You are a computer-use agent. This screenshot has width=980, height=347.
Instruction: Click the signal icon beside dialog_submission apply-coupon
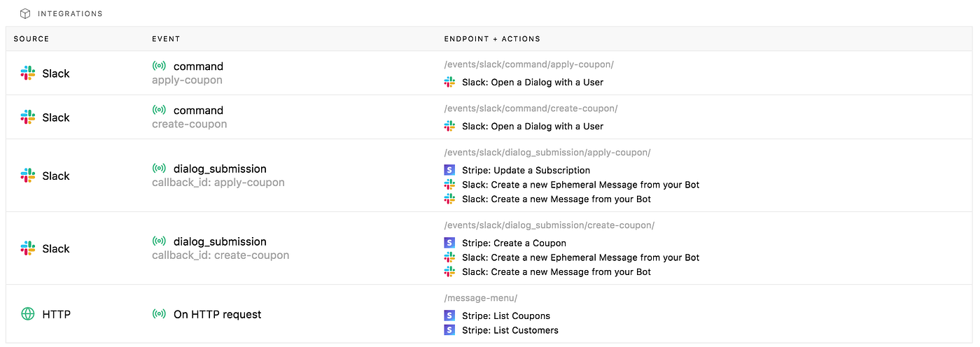(x=160, y=169)
